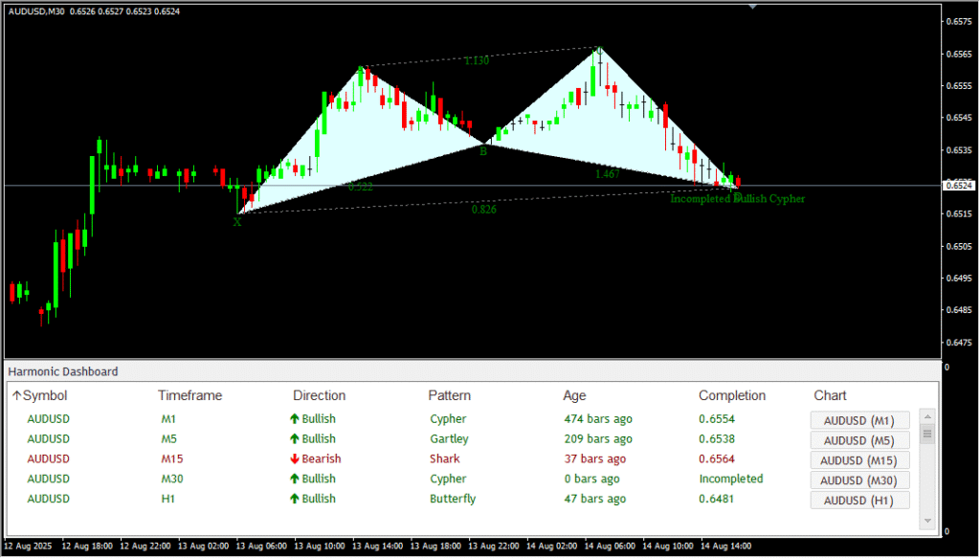Click the current price tag 0.6524 on axis
This screenshot has width=980, height=558.
[x=959, y=185]
